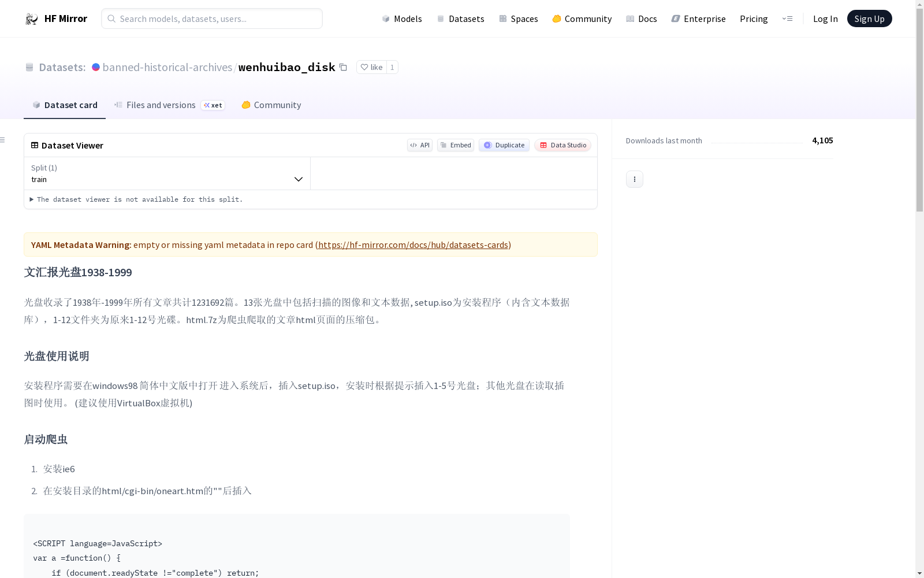Open the top Community navigation link

pyautogui.click(x=582, y=18)
